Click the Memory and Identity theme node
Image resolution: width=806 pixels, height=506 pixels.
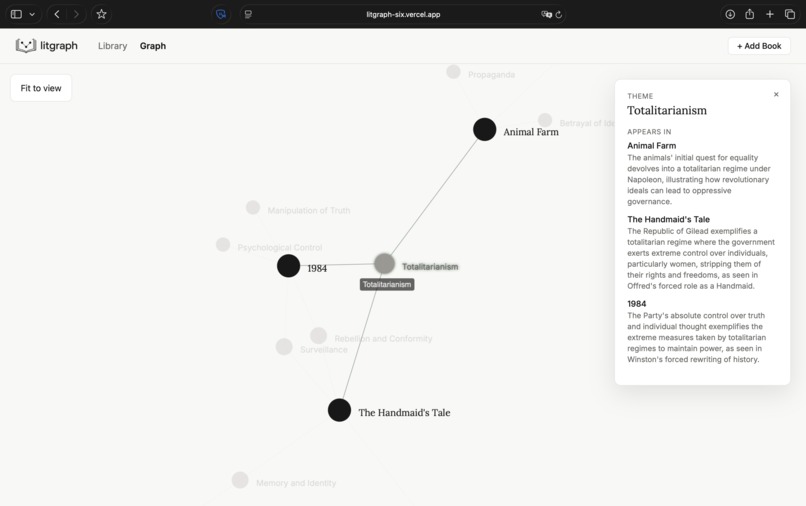click(x=240, y=480)
